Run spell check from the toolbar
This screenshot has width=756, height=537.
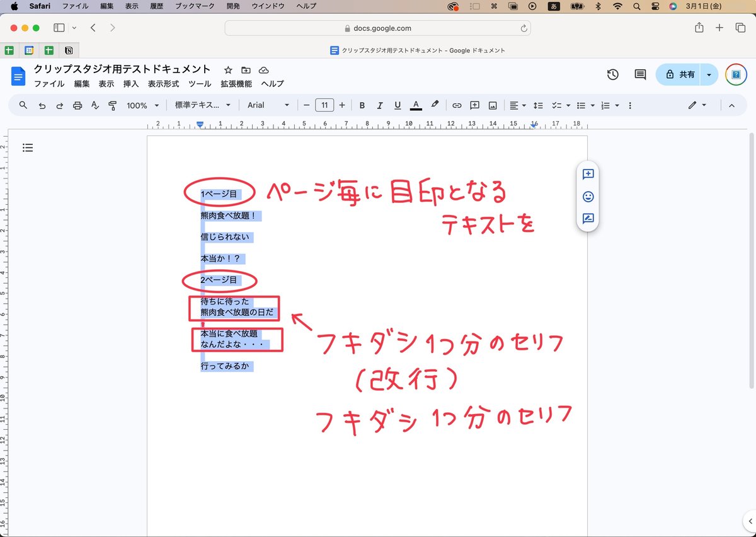(x=94, y=105)
